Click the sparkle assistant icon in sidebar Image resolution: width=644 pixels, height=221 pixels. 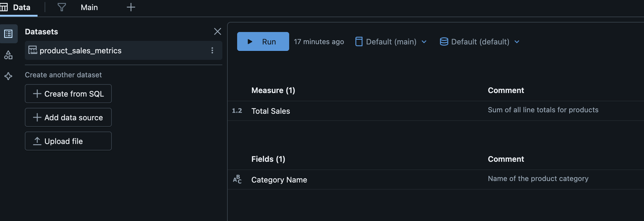point(8,76)
